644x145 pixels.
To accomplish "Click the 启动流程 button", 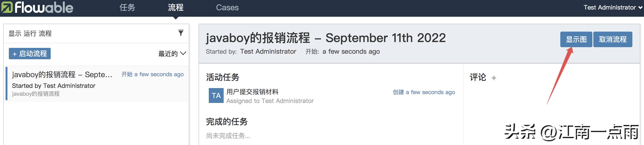I will point(30,53).
